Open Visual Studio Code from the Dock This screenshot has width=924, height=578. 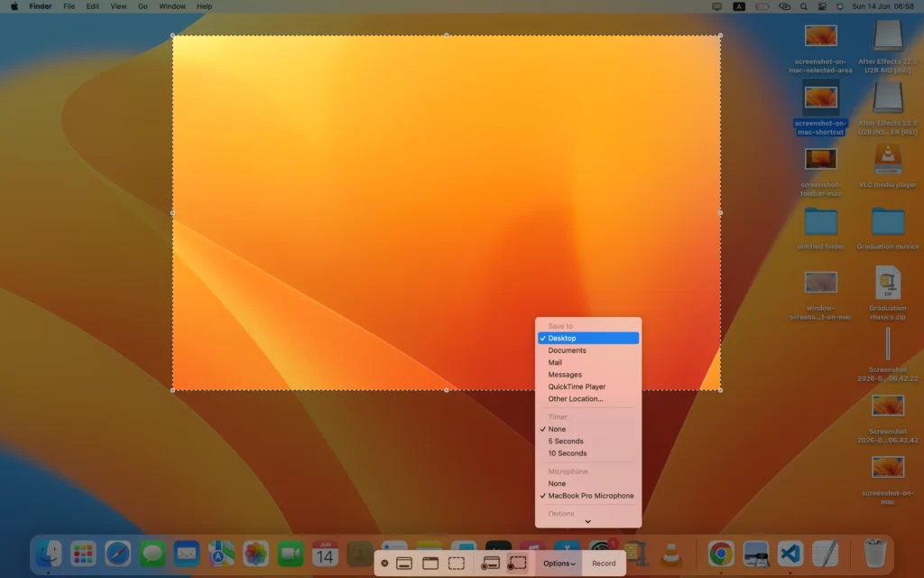(x=790, y=555)
